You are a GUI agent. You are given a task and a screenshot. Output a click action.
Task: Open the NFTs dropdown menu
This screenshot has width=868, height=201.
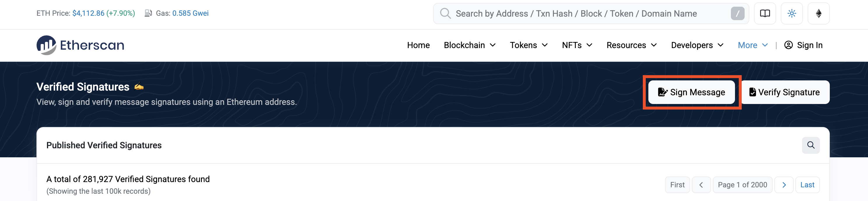(x=577, y=45)
